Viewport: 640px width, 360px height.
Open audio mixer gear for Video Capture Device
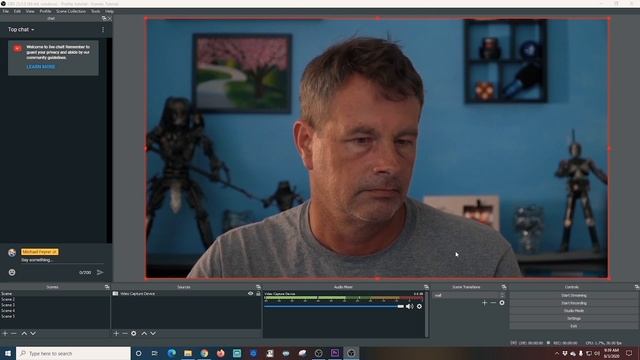(419, 307)
